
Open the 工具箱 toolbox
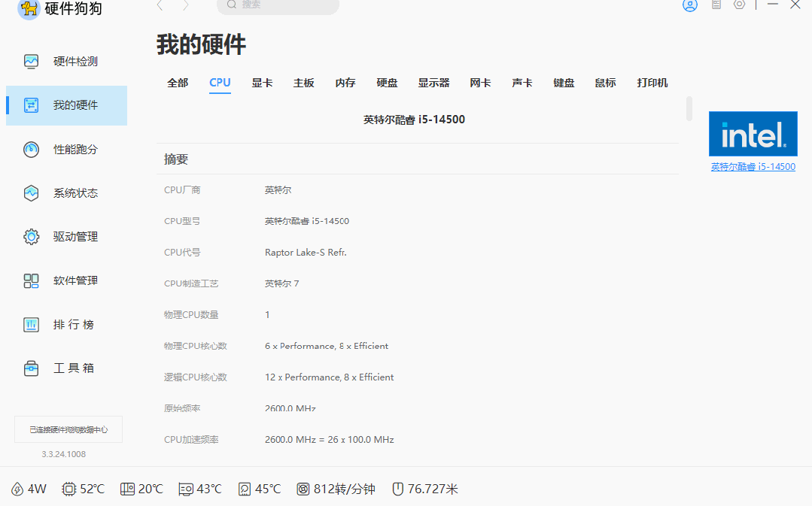(x=67, y=368)
